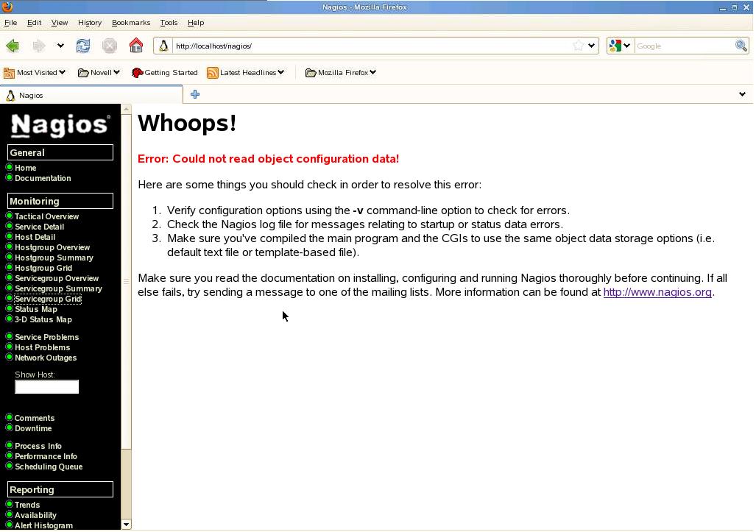
Task: Expand the Latest Headlines feed dropdown
Action: [x=245, y=72]
